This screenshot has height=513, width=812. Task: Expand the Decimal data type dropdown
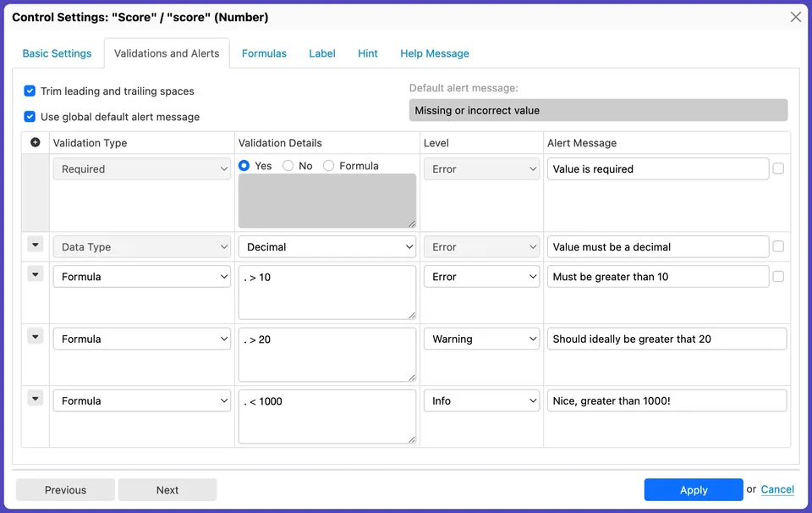tap(326, 247)
